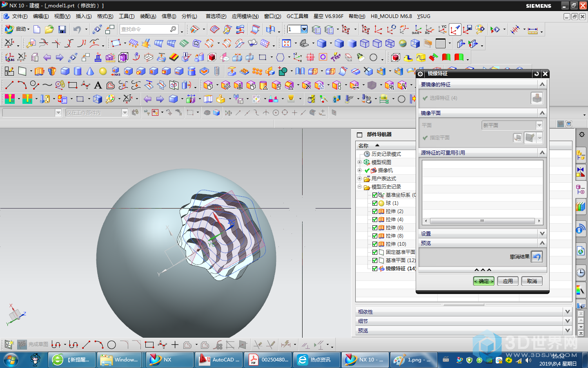Click the 查找命令 search field
Image resolution: width=588 pixels, height=368 pixels.
[149, 29]
